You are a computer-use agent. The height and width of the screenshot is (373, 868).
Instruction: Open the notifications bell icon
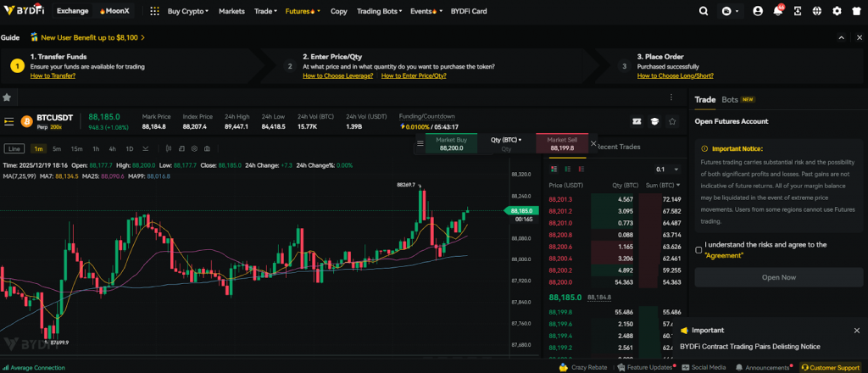point(777,11)
